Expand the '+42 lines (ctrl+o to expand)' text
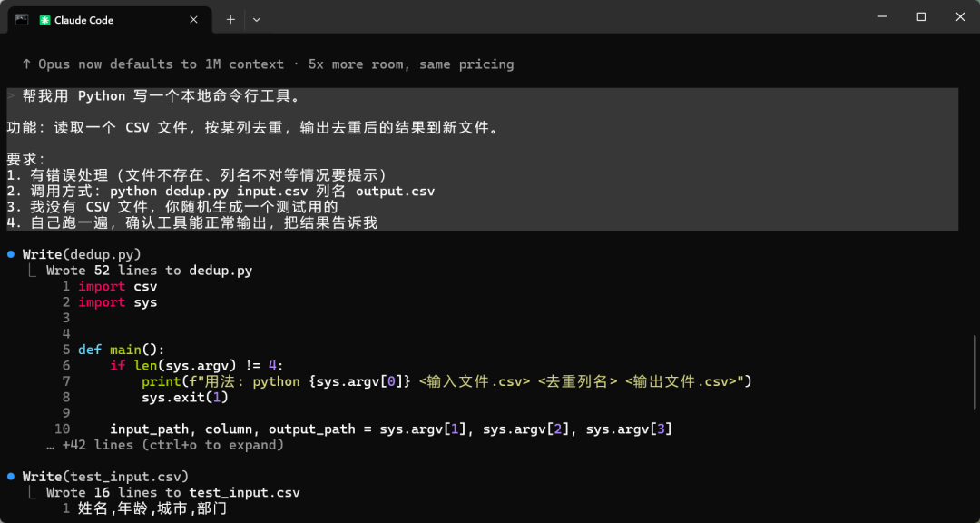 pyautogui.click(x=166, y=445)
